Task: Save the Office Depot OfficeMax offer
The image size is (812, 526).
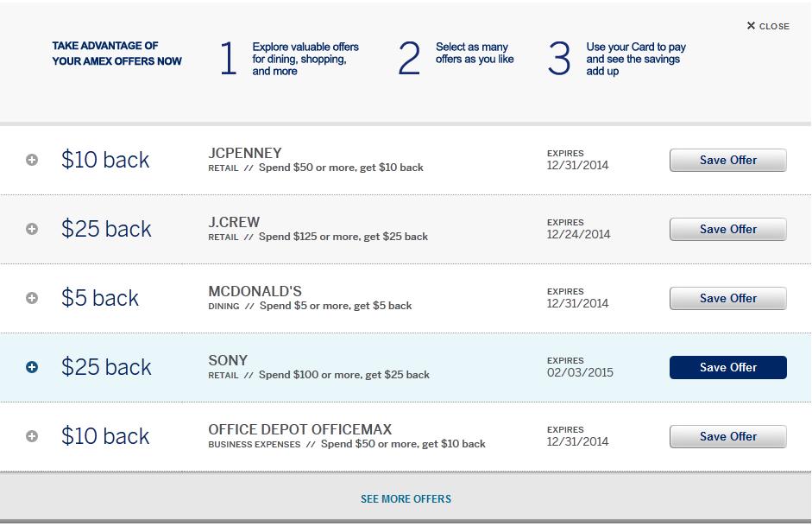Action: click(727, 436)
